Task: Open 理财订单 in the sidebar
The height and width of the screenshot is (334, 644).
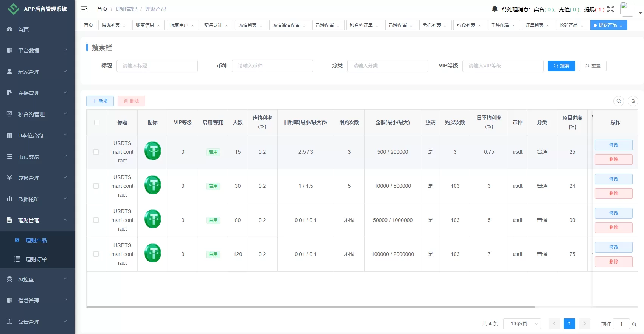Action: point(36,259)
